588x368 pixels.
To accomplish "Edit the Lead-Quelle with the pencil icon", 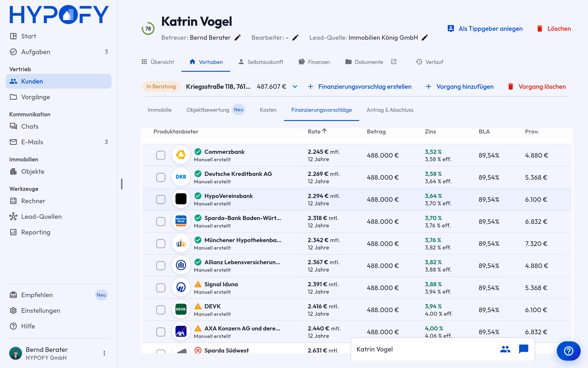I will pos(425,38).
